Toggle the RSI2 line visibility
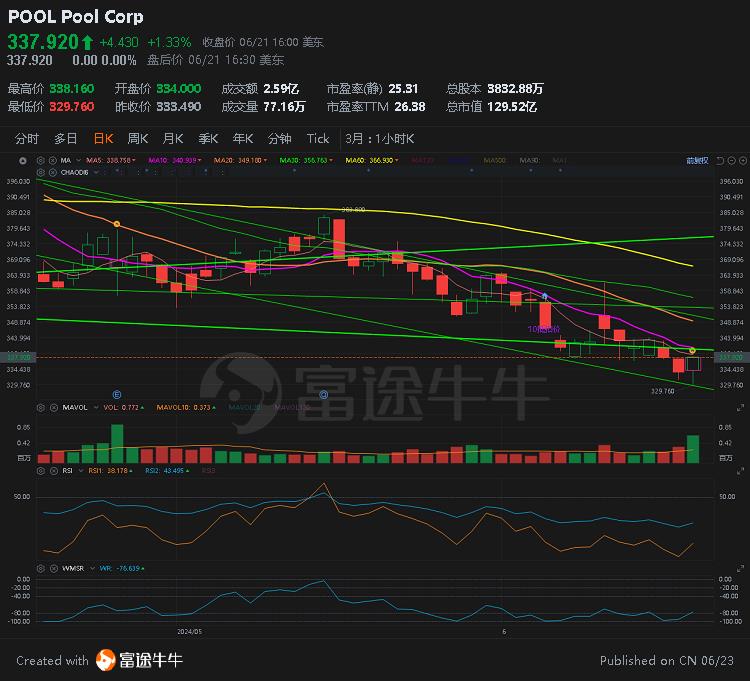The image size is (750, 681). (166, 471)
